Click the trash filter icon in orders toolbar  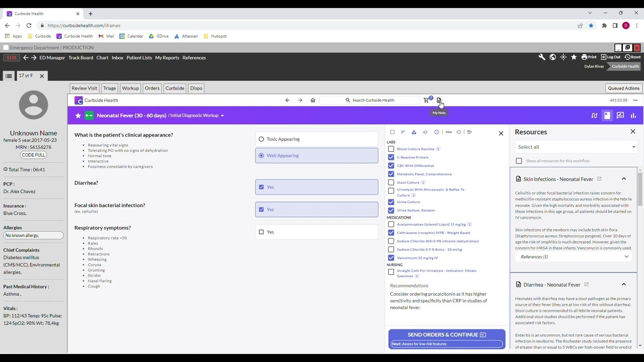[469, 132]
